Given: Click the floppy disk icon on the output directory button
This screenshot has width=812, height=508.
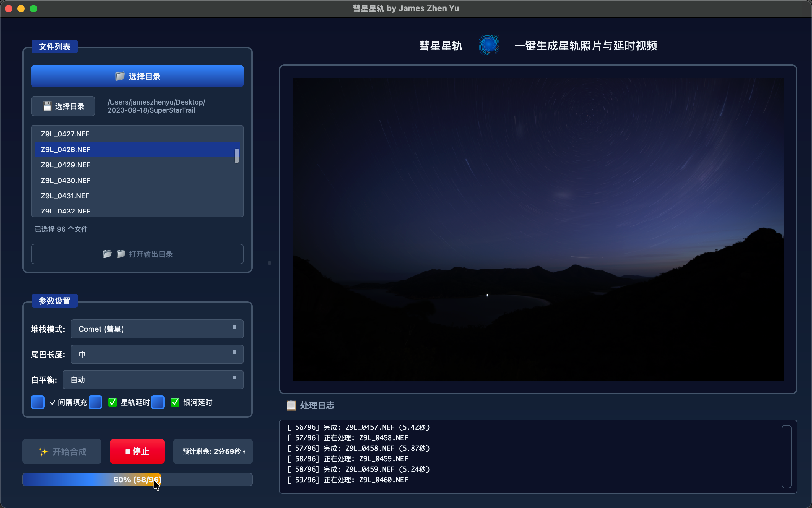Looking at the screenshot, I should click(47, 106).
